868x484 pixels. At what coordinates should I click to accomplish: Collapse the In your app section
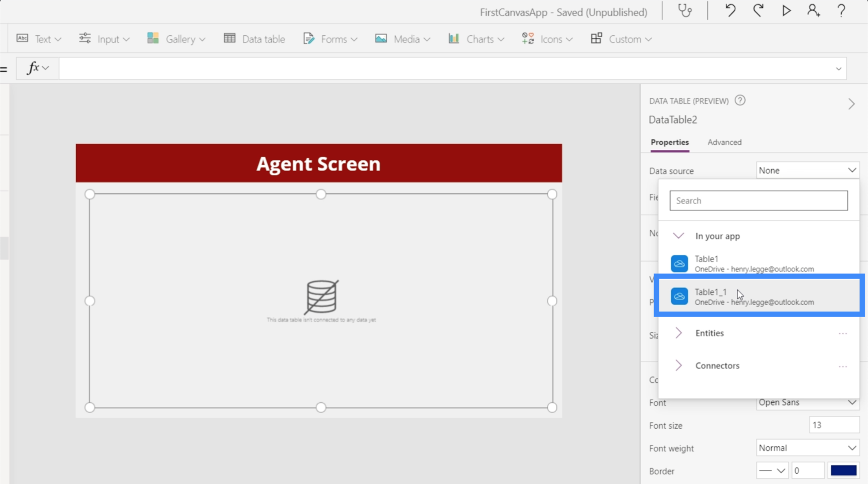pos(678,236)
